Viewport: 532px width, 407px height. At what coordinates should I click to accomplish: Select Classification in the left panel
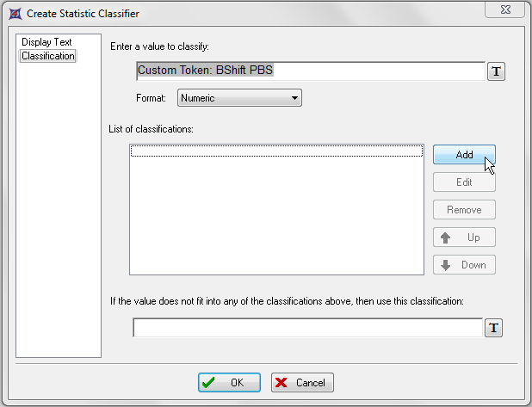[x=48, y=56]
